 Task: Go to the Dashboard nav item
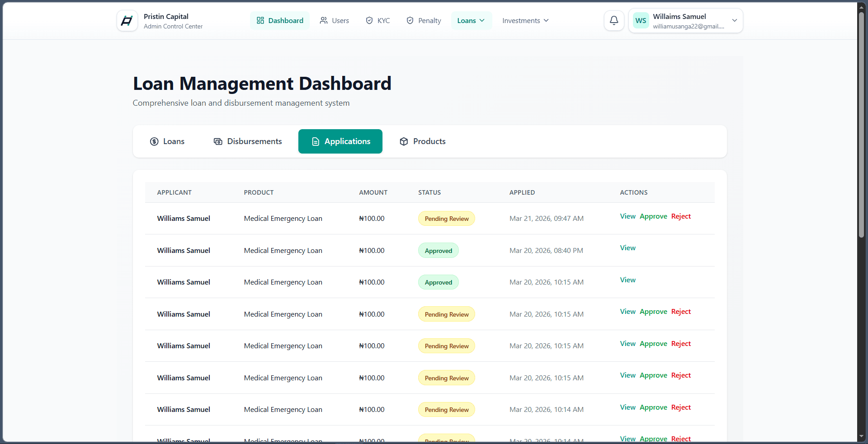(280, 21)
